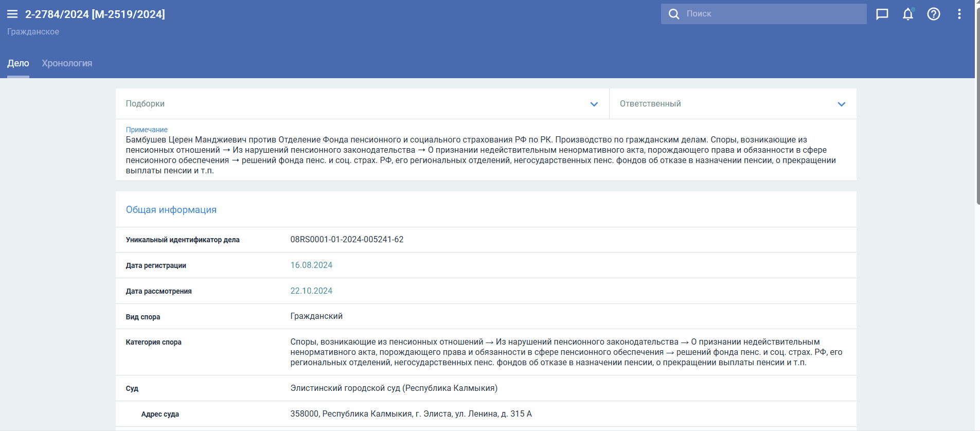Open the chat messages icon
This screenshot has width=980, height=431.
click(x=882, y=14)
